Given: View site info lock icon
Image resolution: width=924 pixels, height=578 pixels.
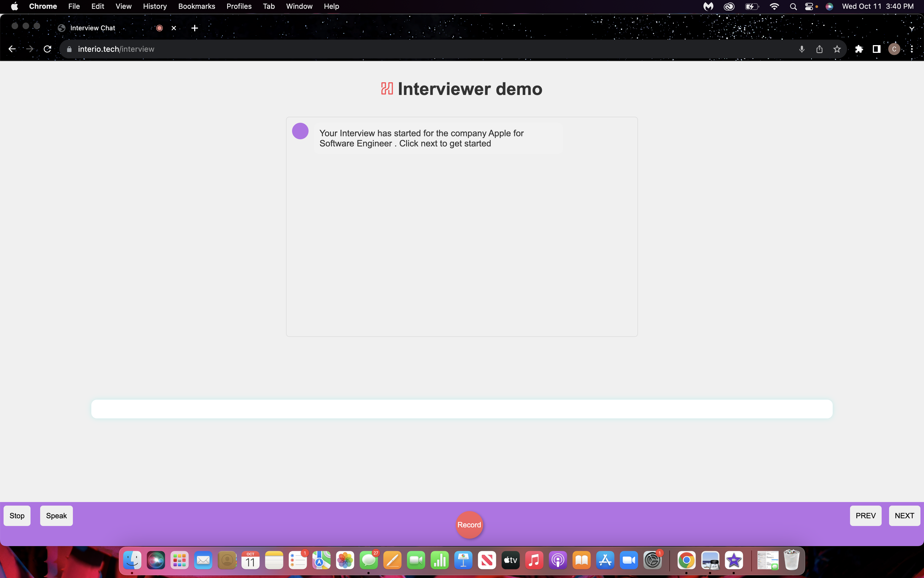Looking at the screenshot, I should click(x=69, y=49).
